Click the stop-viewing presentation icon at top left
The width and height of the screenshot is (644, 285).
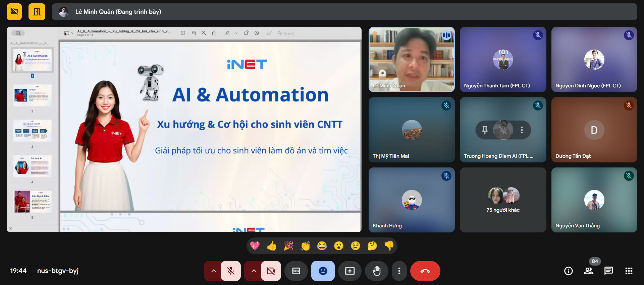point(14,12)
